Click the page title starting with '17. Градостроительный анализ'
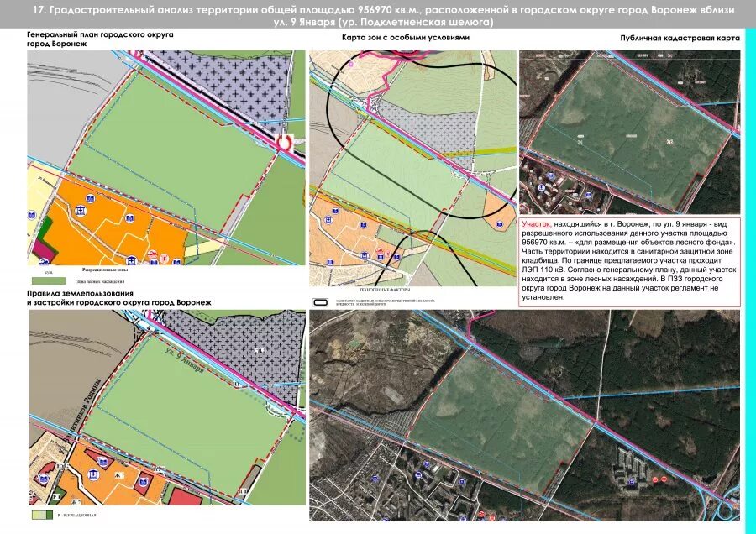 coord(385,15)
